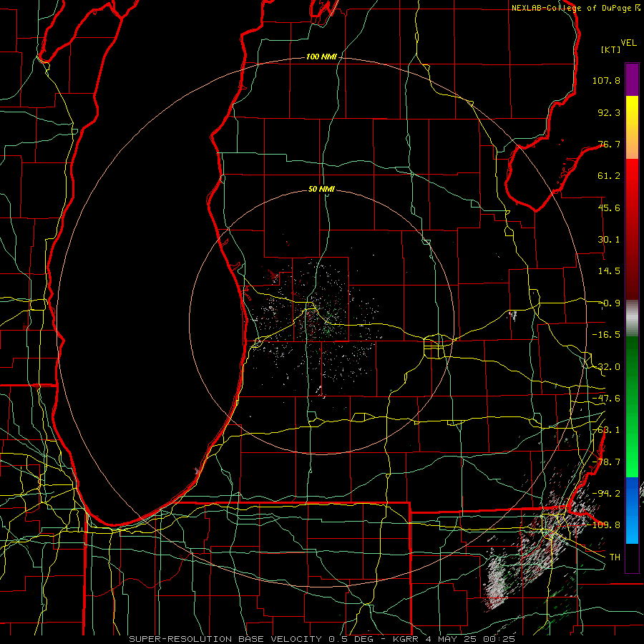Screen dimensions: 644x644
Task: Click the -109.8 velocity scale label
Action: tap(605, 525)
